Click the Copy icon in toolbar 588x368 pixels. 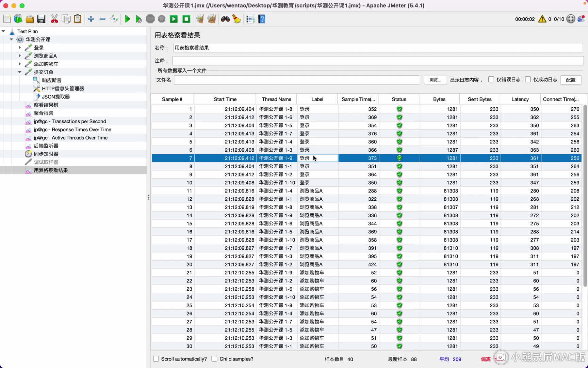tap(67, 19)
